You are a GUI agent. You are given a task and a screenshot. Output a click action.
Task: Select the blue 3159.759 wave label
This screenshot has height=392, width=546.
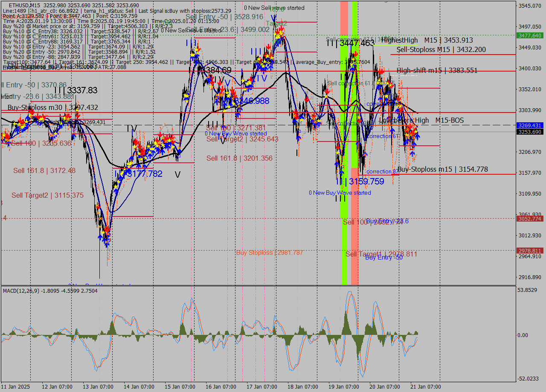366,182
